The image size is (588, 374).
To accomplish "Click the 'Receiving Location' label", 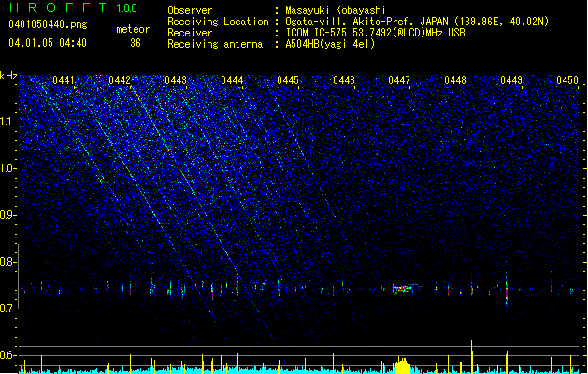I will coord(218,22).
